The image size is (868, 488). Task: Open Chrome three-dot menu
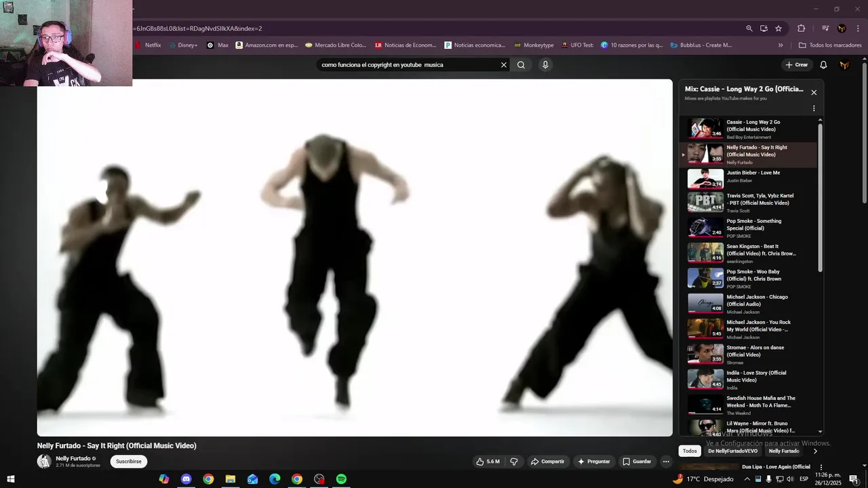[859, 28]
